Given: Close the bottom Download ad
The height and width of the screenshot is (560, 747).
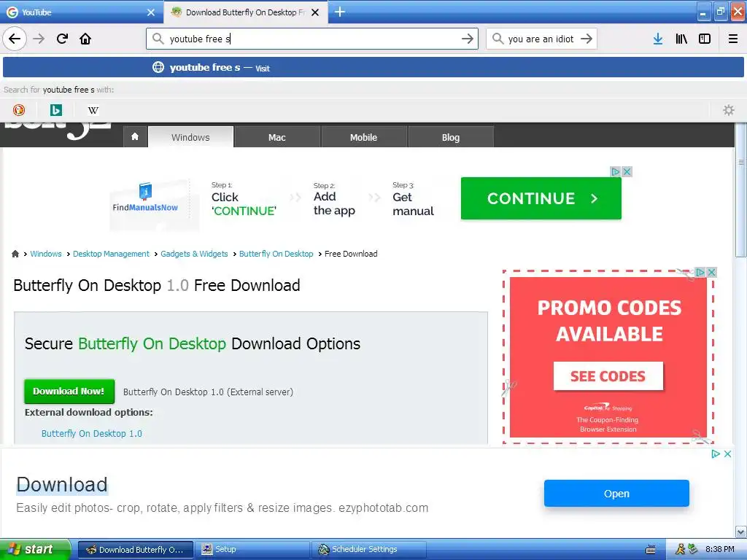Looking at the screenshot, I should coord(727,454).
